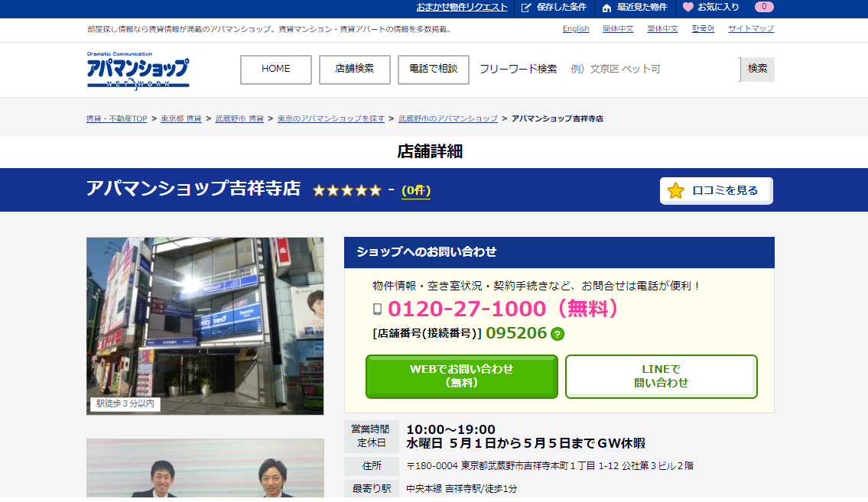Click the five-star rating display
This screenshot has width=868, height=502.
[347, 191]
